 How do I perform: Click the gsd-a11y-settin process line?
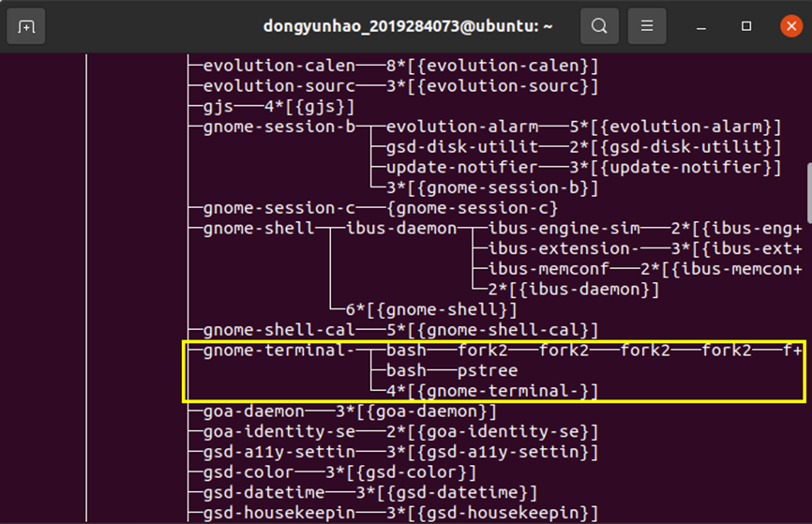(400, 452)
